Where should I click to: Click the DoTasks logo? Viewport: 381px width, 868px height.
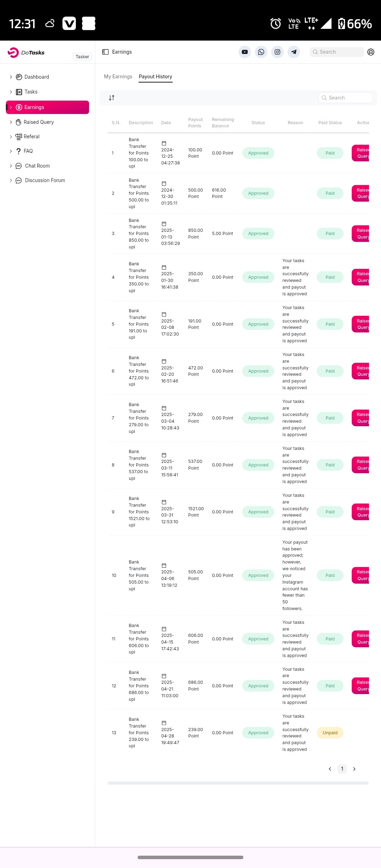[x=26, y=53]
